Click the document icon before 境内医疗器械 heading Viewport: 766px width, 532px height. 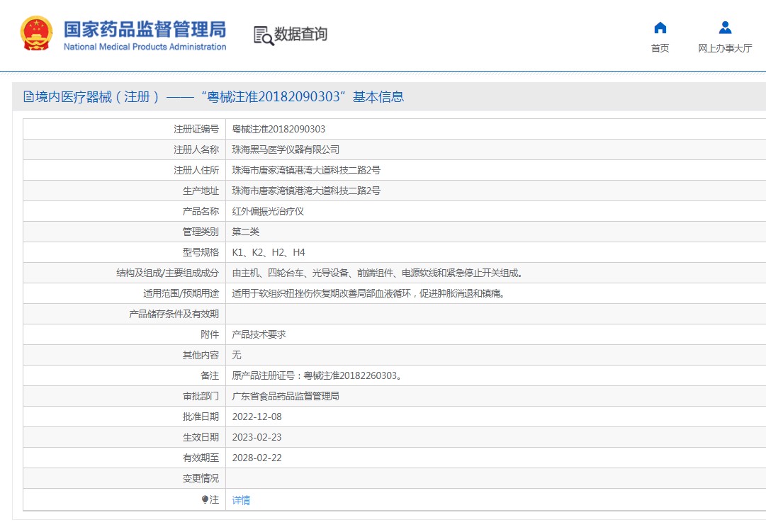(x=28, y=97)
